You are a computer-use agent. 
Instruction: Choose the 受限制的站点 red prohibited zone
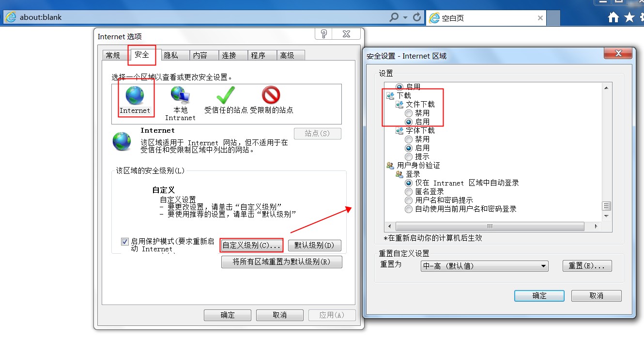click(271, 95)
